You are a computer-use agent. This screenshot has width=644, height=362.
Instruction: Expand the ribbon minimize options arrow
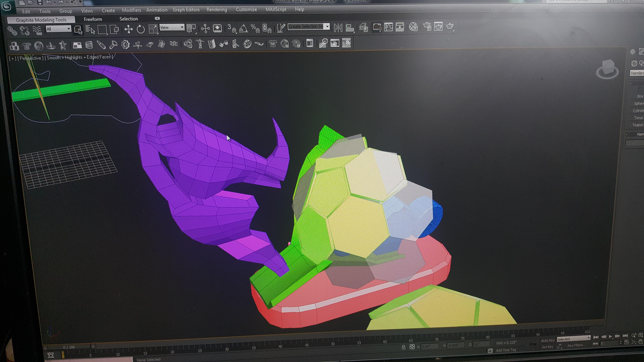157,18
